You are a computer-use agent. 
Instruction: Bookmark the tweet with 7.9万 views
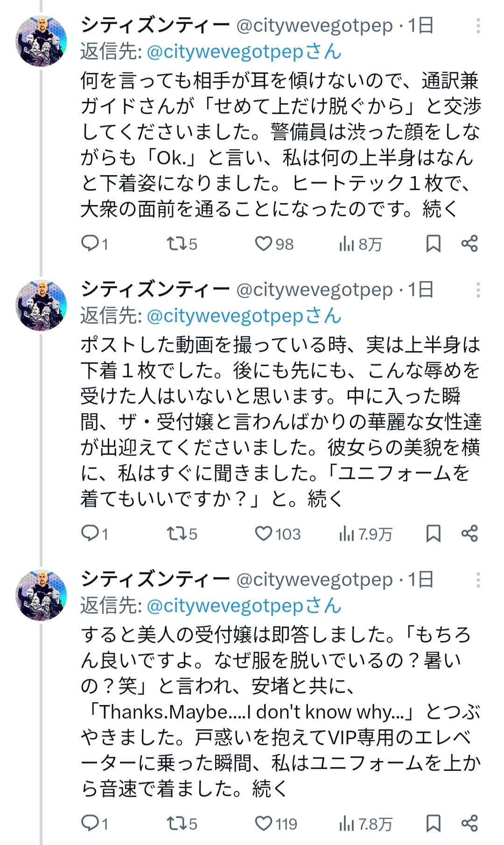[433, 534]
